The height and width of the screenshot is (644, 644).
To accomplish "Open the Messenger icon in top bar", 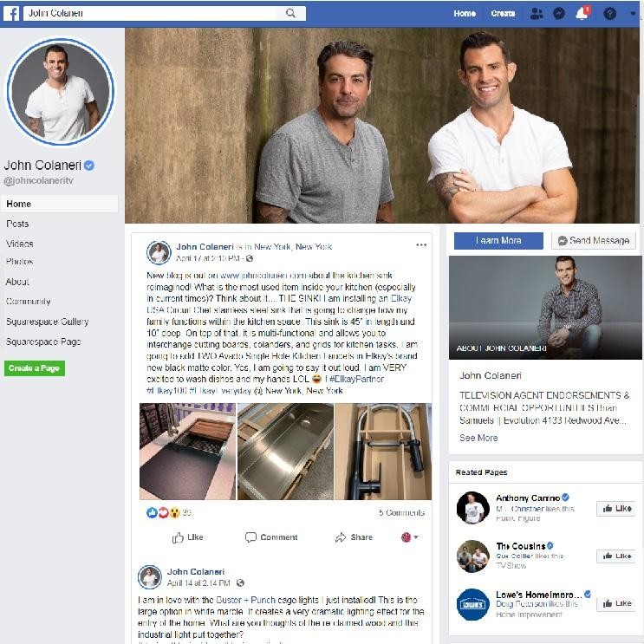I will 559,14.
